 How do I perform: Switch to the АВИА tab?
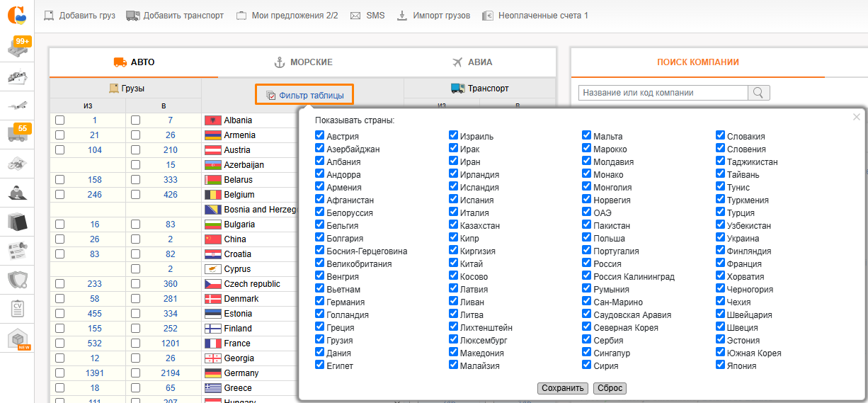click(x=472, y=62)
